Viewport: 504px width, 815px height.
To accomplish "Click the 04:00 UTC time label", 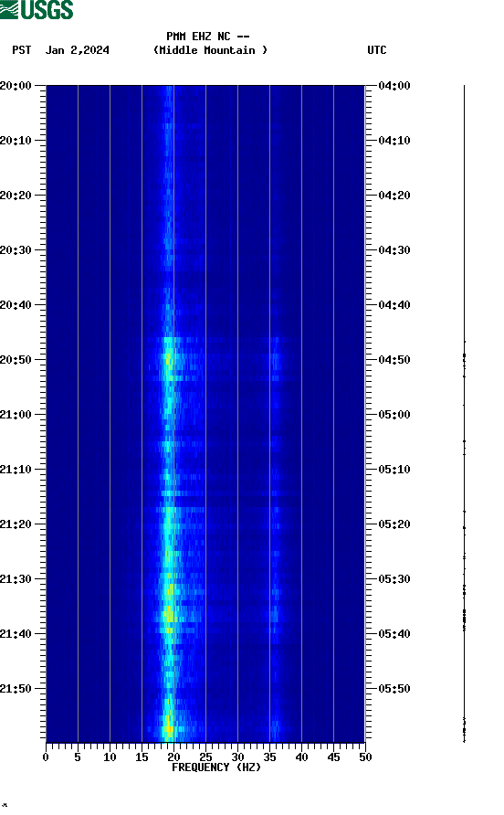I will click(394, 86).
